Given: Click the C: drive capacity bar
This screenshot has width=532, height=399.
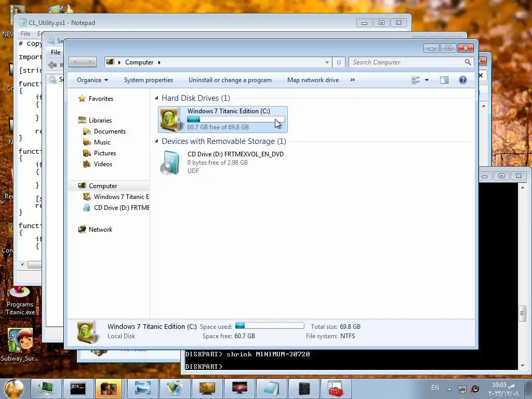Looking at the screenshot, I should pyautogui.click(x=236, y=119).
